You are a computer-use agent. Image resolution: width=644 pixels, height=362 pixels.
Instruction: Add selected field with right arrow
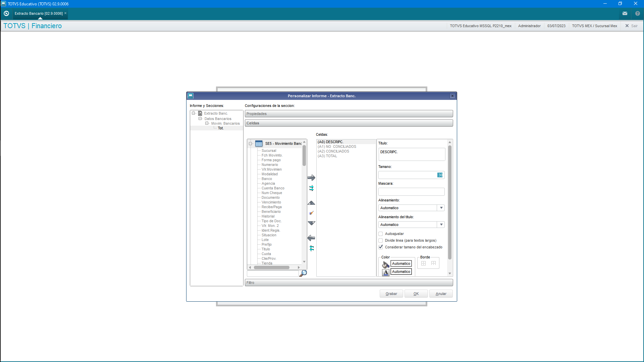[x=311, y=178]
